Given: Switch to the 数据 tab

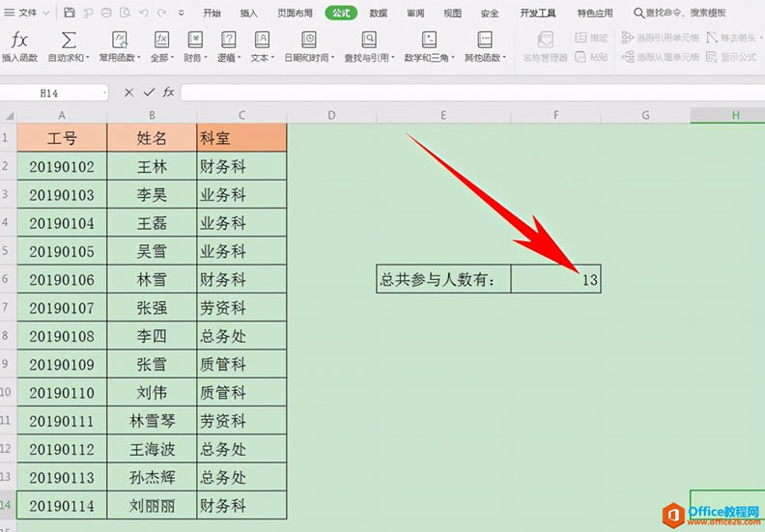Looking at the screenshot, I should (378, 14).
